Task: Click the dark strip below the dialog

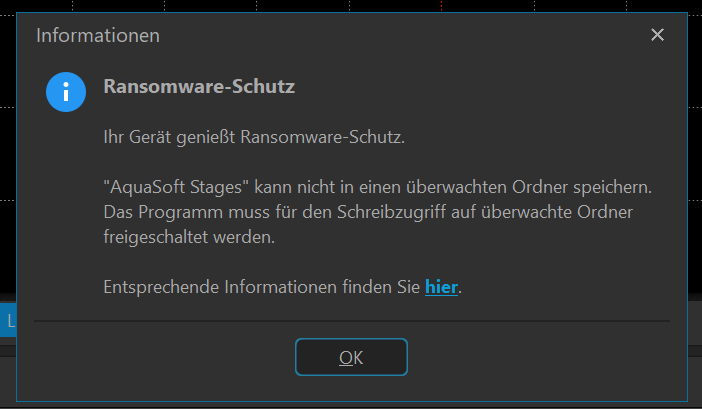Action: [x=350, y=404]
